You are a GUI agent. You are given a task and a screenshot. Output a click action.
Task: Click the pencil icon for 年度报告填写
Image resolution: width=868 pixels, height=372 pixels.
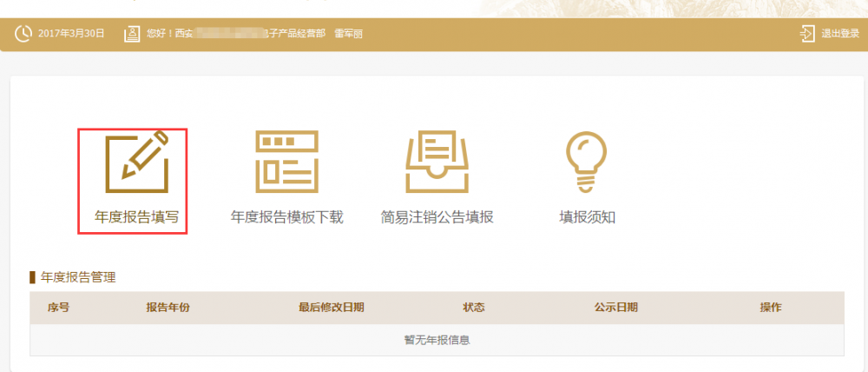point(136,163)
